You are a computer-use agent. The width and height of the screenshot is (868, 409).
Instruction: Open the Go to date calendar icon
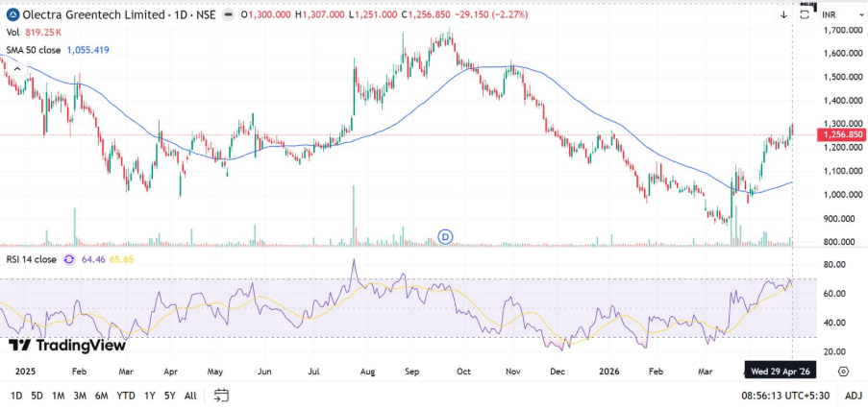[x=221, y=395]
